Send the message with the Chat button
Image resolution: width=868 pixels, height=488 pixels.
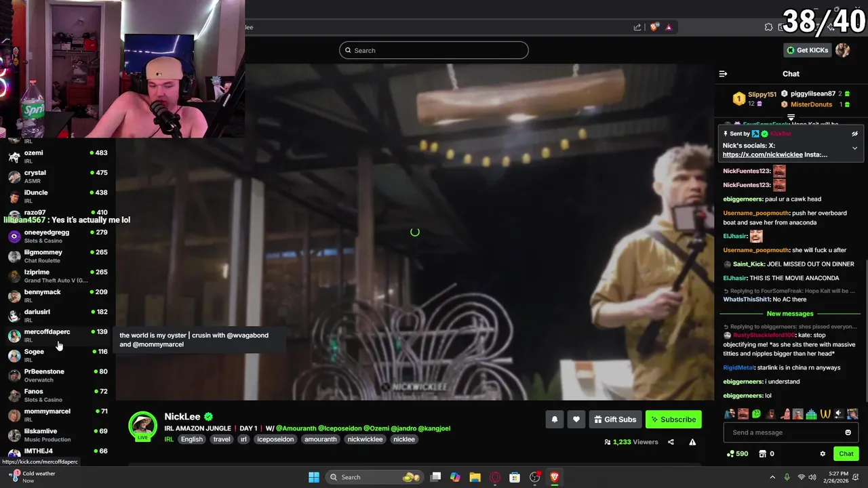846,454
